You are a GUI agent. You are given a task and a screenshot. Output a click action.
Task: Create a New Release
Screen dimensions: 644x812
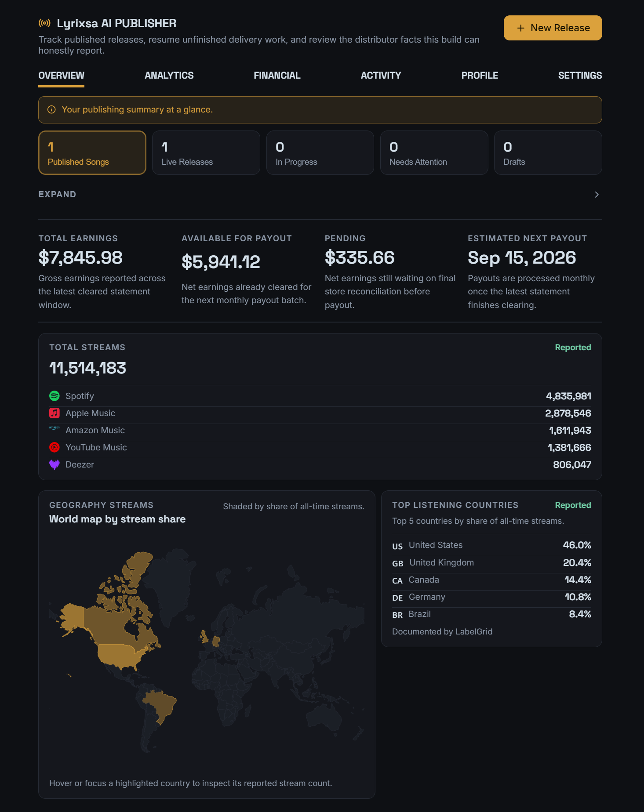pos(553,28)
